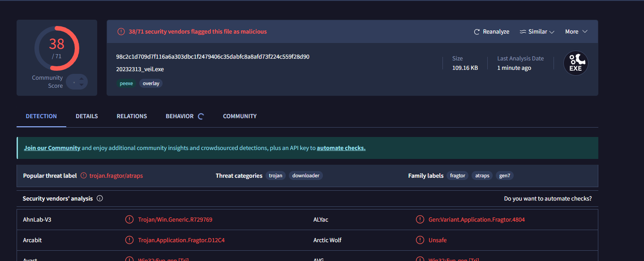
Task: Click the Last Analysis Date value
Action: point(514,68)
